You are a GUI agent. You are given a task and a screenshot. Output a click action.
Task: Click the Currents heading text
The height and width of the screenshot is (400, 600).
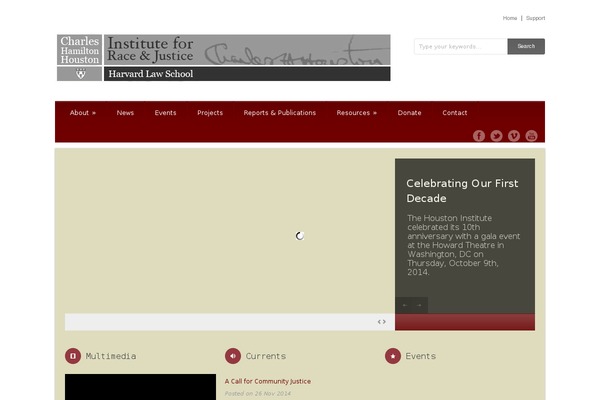point(266,356)
